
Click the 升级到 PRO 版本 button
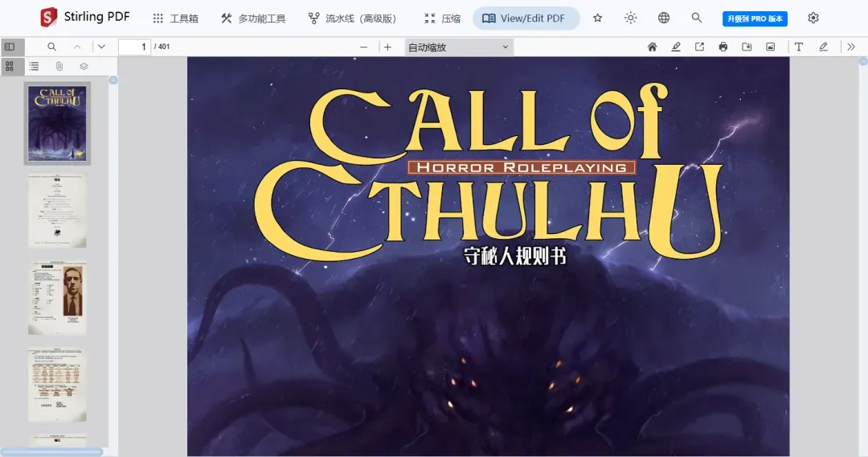[x=755, y=19]
